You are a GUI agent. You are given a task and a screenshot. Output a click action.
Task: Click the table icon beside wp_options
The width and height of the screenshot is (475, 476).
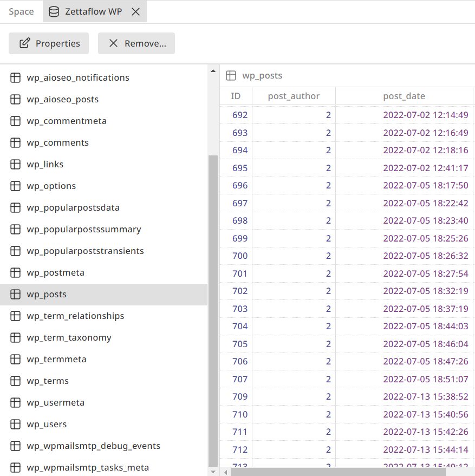pos(15,186)
